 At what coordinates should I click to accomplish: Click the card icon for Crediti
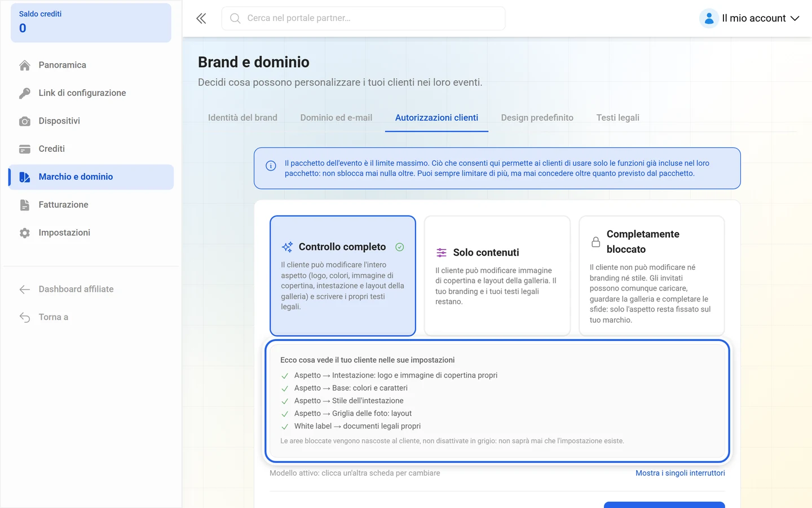(25, 149)
